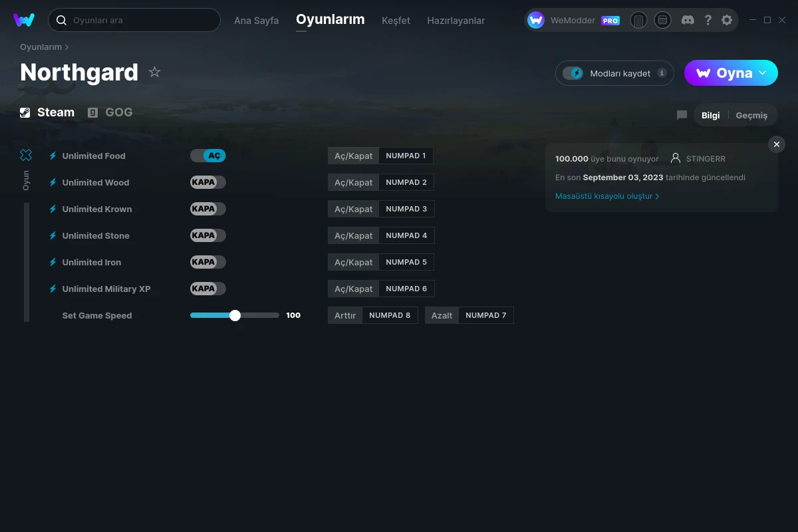Click the Azalt button for game speed
The image size is (798, 532).
coord(442,315)
